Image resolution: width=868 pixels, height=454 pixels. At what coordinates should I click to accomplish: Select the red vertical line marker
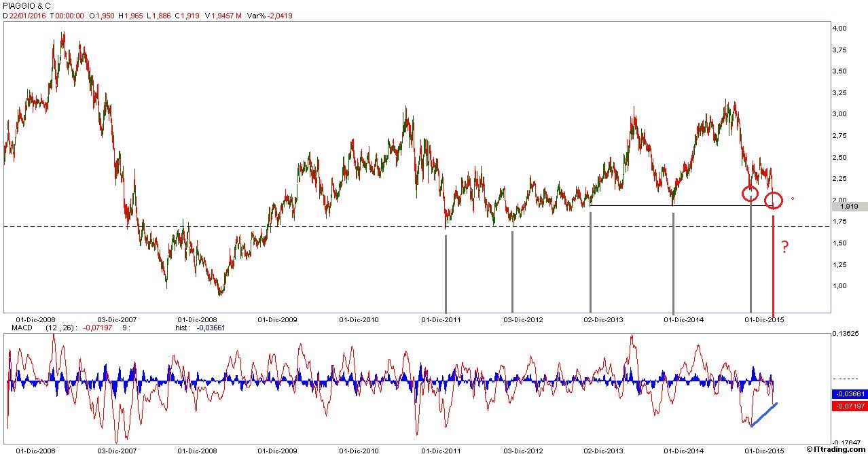774,265
